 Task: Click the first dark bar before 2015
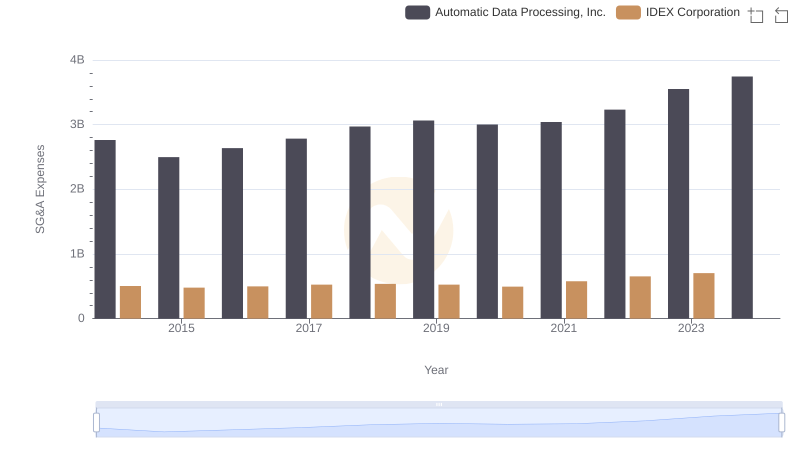point(105,229)
